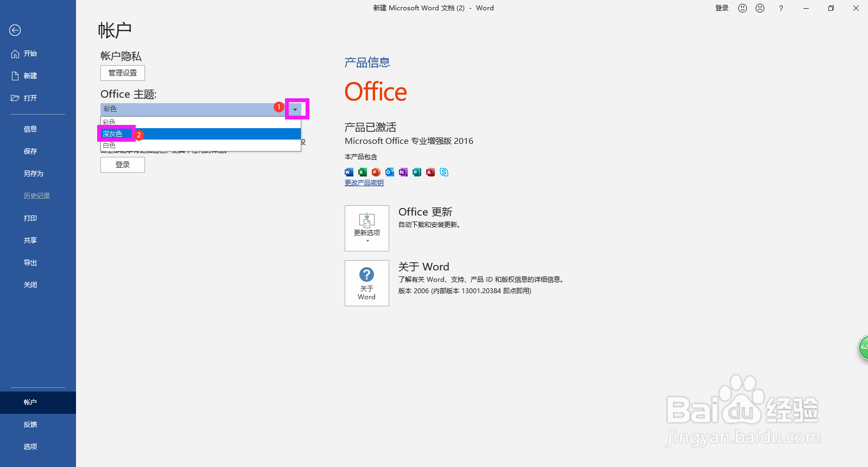Click the home icon beside 开始

(15, 54)
